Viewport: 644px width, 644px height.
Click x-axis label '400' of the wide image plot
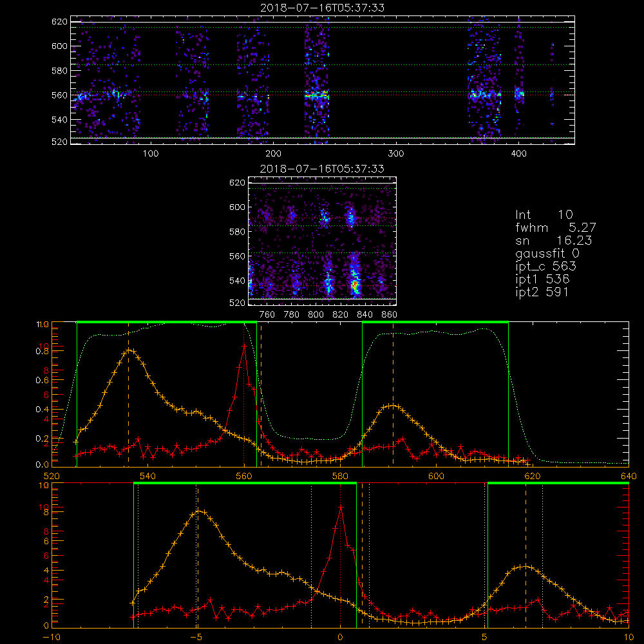(x=518, y=154)
